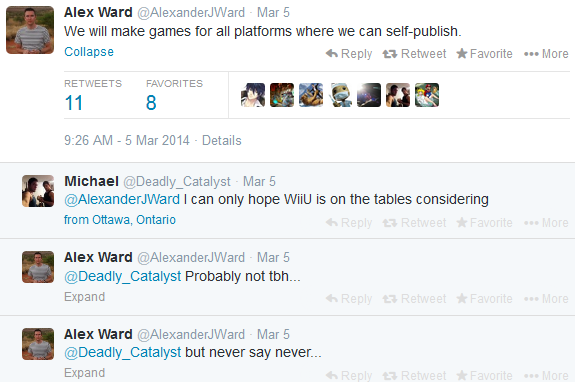Open Michael's profile picture
The width and height of the screenshot is (575, 382).
coord(38,191)
